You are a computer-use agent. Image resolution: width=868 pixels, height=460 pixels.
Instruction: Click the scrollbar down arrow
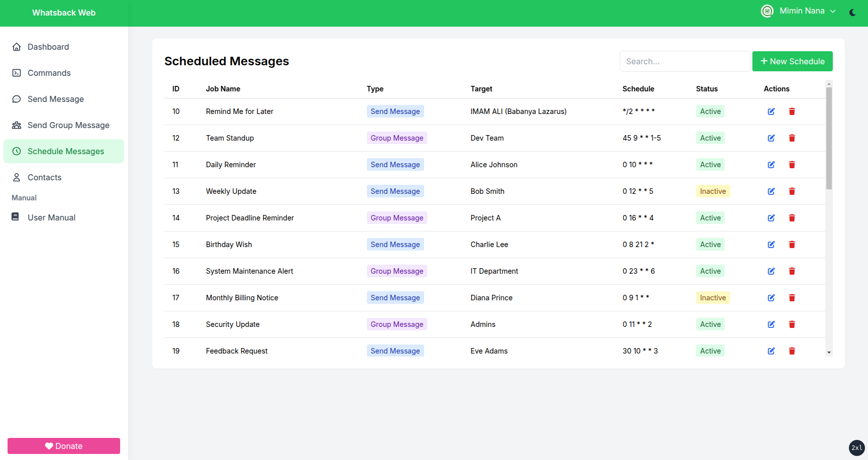(829, 353)
